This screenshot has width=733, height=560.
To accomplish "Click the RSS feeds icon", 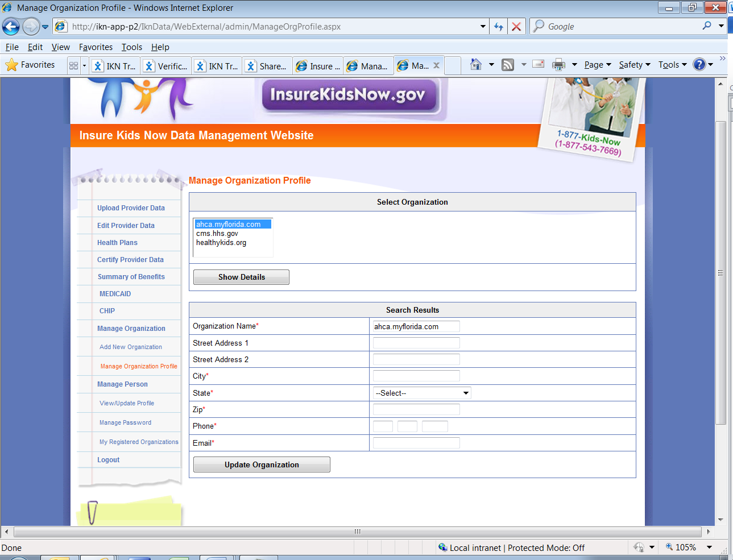I will [508, 65].
